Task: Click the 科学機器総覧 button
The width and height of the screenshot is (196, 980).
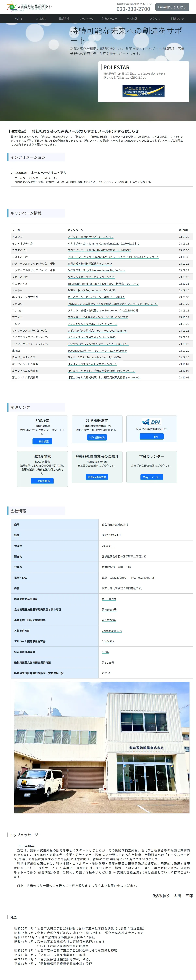Action: [97, 438]
